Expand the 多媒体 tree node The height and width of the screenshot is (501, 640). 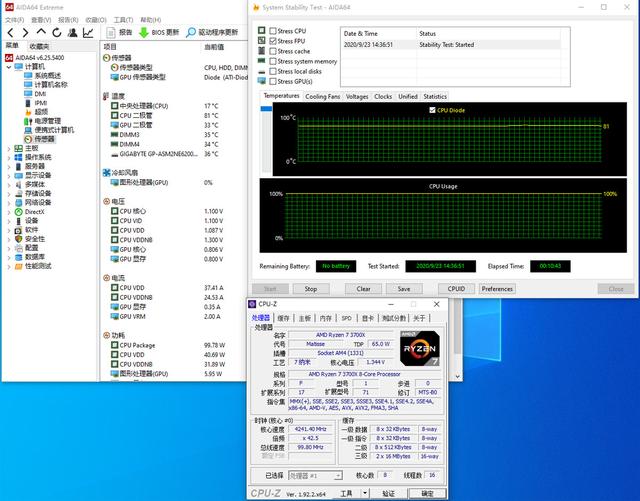pos(9,185)
